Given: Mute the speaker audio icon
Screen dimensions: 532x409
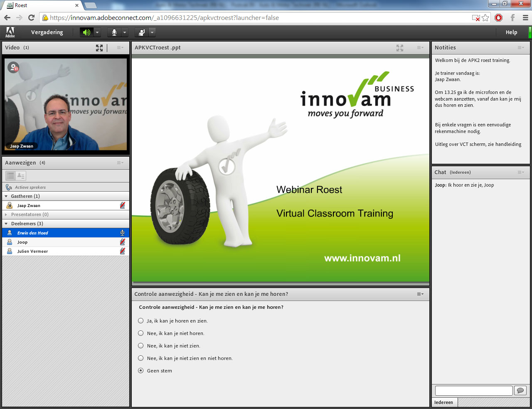Looking at the screenshot, I should [x=86, y=32].
